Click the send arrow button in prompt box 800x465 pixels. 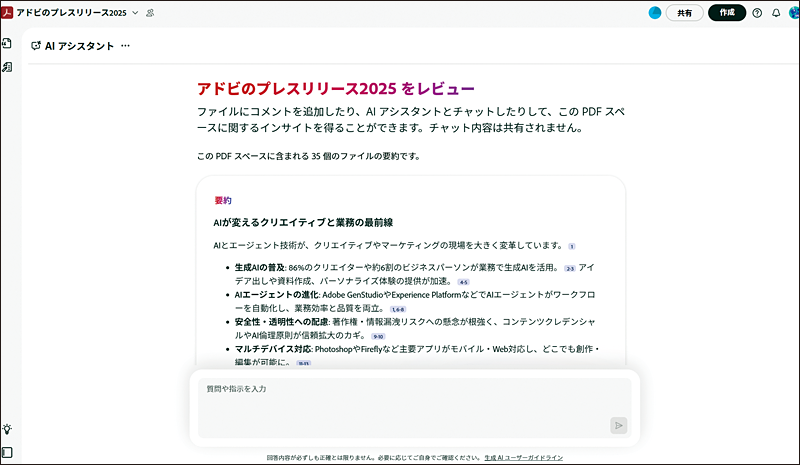619,425
